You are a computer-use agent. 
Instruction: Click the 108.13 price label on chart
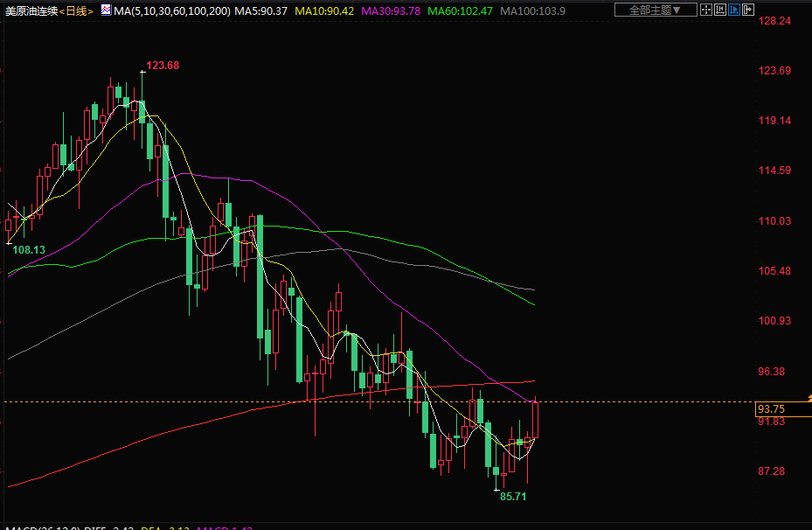point(29,249)
